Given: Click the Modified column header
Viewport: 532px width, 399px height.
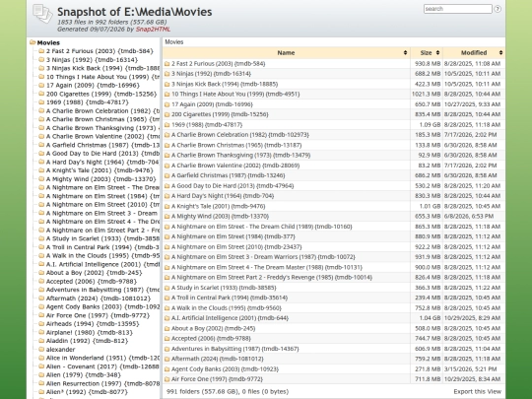Looking at the screenshot, I should [x=474, y=52].
